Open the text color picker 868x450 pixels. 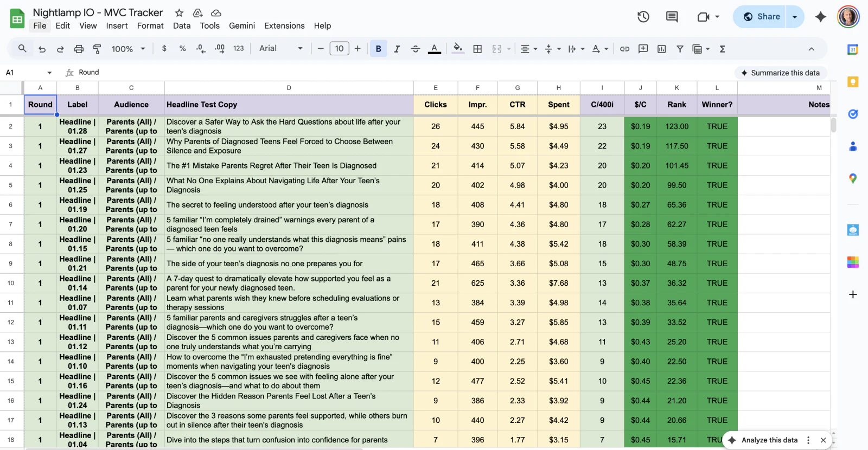point(434,49)
